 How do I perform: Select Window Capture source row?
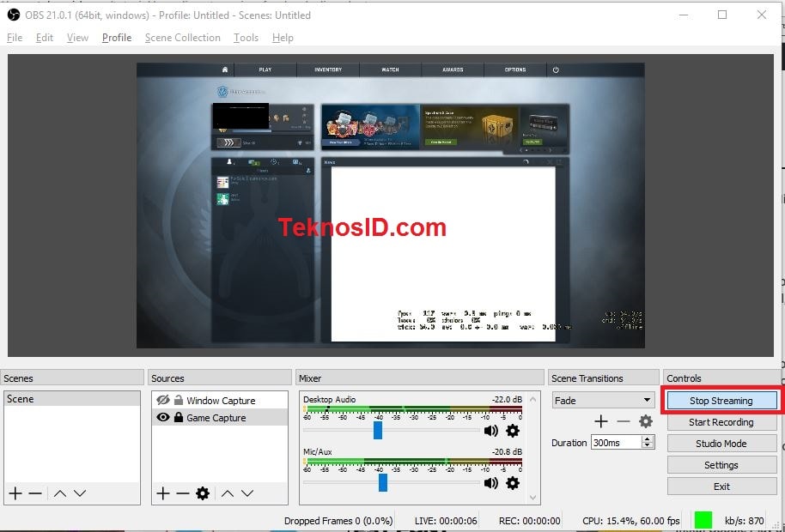(220, 400)
